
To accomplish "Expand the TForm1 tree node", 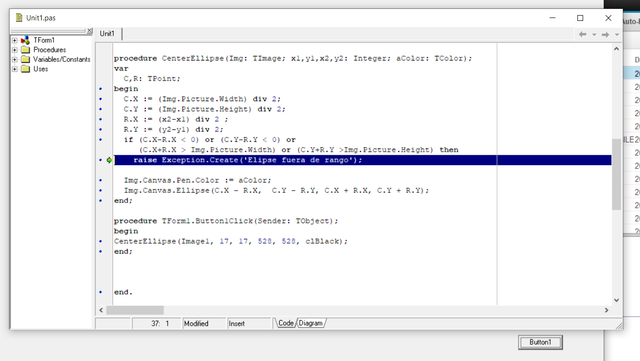I will tap(15, 40).
